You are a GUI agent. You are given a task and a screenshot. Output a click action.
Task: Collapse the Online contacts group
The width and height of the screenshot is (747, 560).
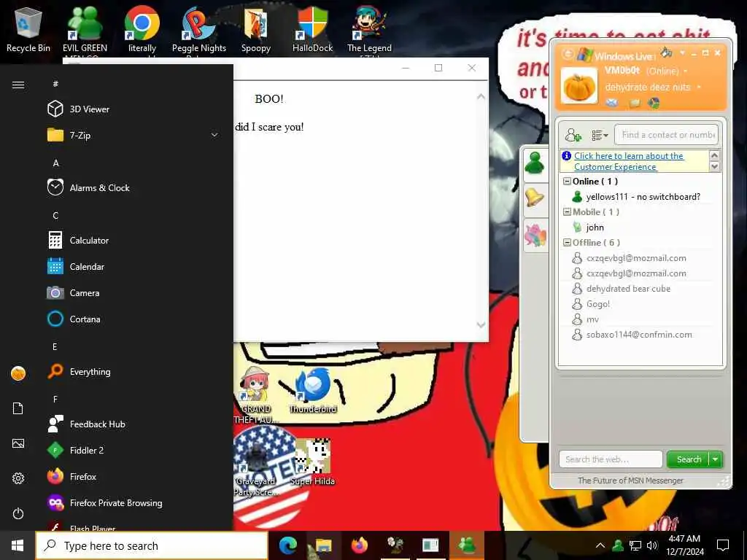coord(567,182)
